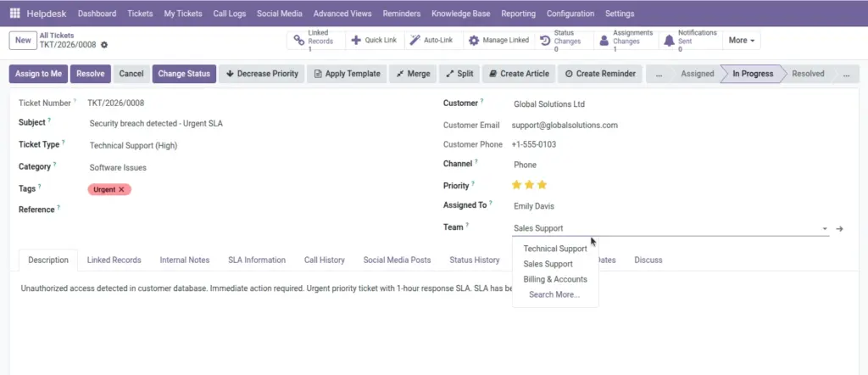This screenshot has height=375, width=868.
Task: Click the Change Status button
Action: click(184, 74)
